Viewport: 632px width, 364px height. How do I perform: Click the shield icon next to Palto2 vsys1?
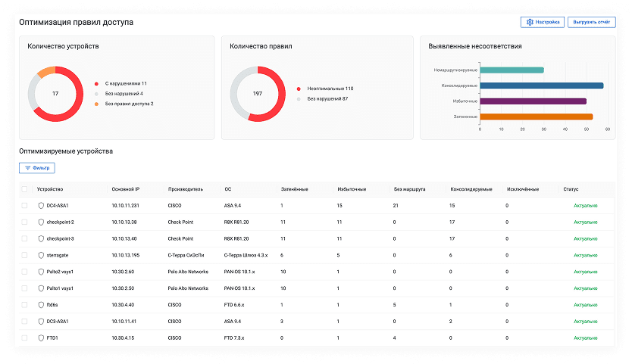pos(41,272)
